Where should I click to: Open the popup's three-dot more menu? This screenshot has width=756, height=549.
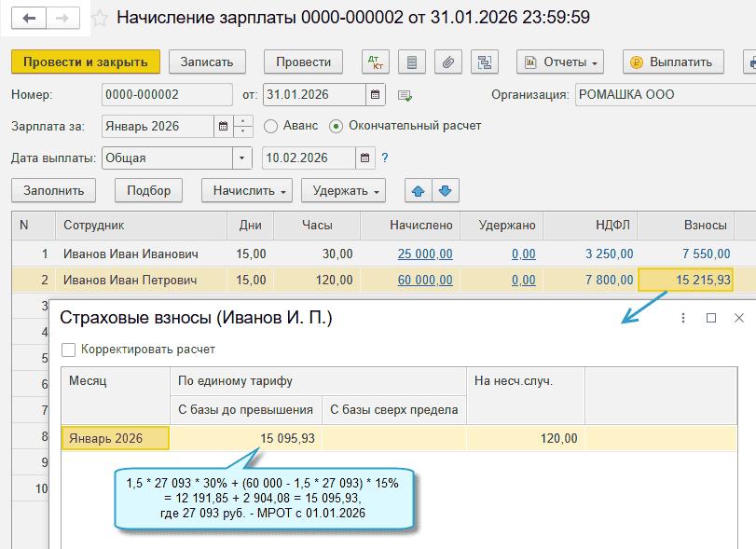tap(683, 318)
